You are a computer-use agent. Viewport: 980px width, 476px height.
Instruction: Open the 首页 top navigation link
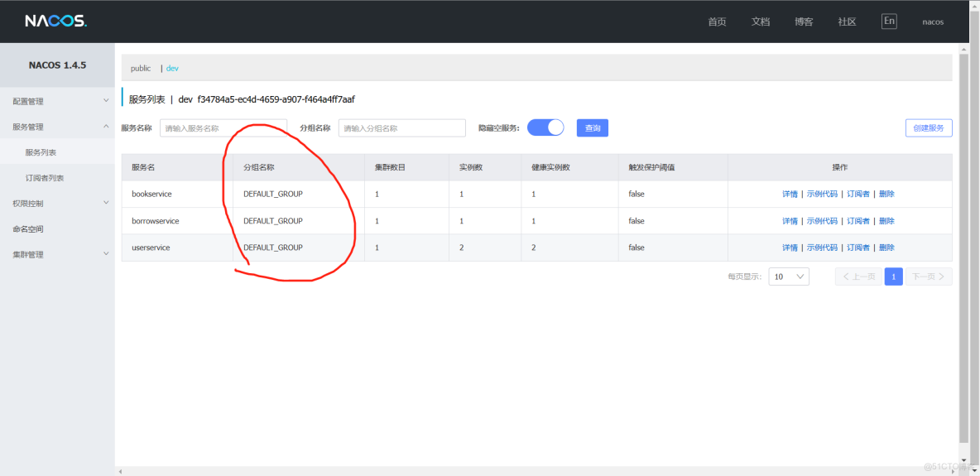point(717,22)
